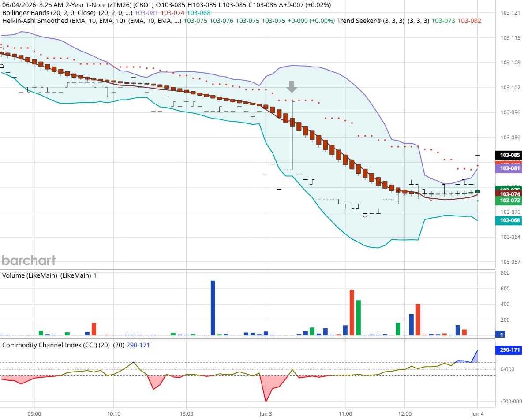Image resolution: width=524 pixels, height=420 pixels.
Task: Click the 290-171 value in the CCI legend
Action: pos(138,345)
